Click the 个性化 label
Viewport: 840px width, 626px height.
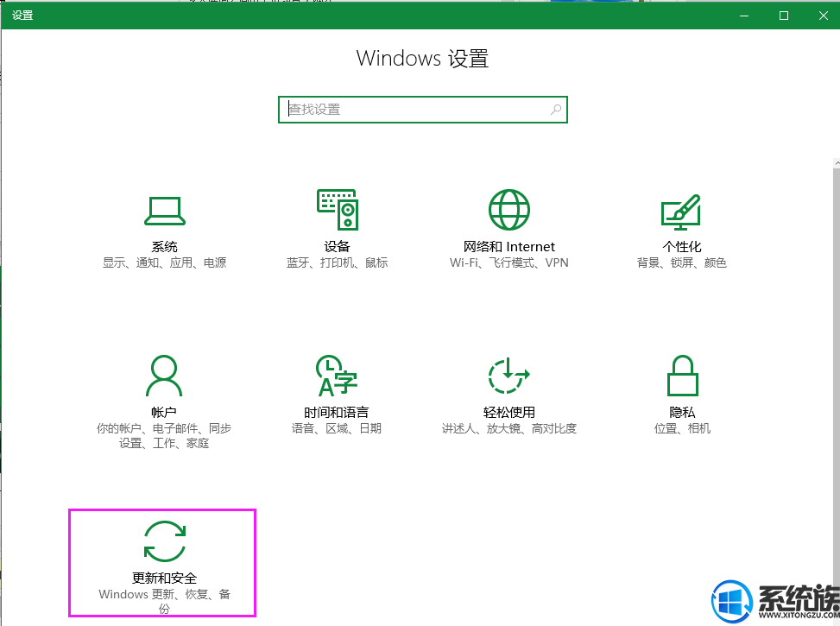coord(681,247)
